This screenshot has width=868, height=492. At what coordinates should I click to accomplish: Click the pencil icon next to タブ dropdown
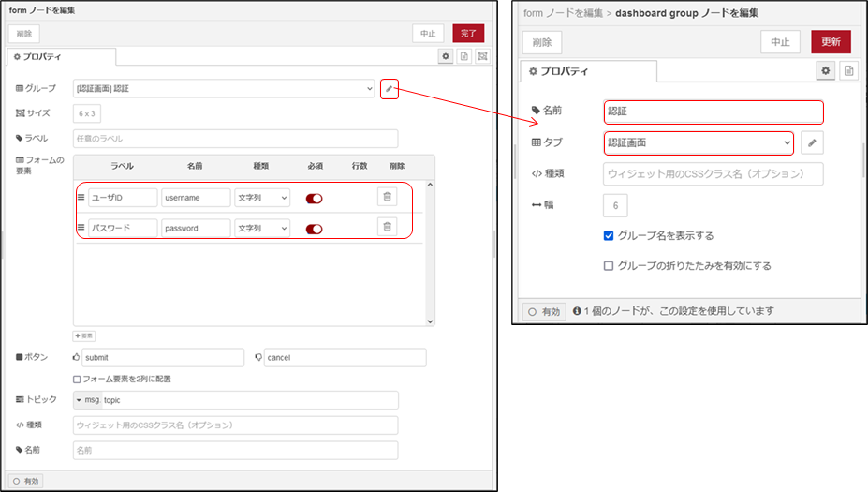813,142
